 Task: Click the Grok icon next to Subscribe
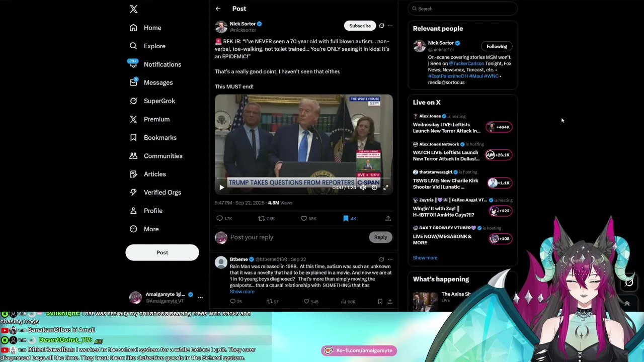[381, 26]
